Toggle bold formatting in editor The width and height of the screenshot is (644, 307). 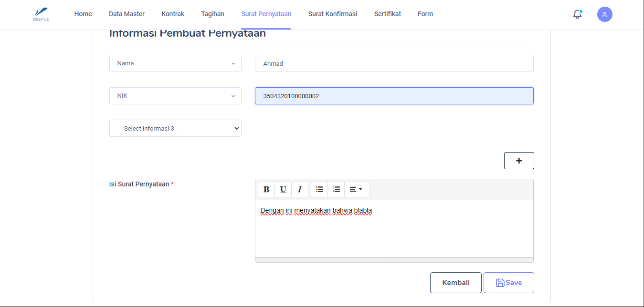tap(266, 189)
